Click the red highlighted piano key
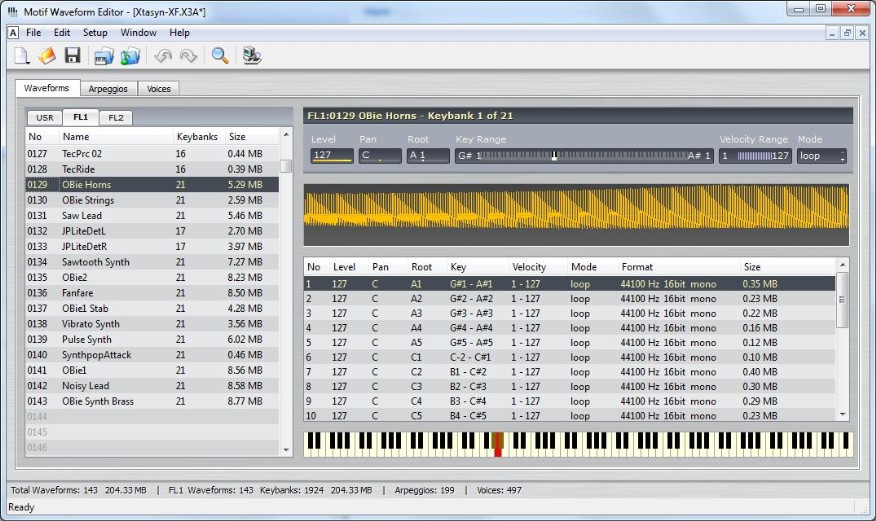Viewport: 876px width, 521px height. (x=498, y=445)
